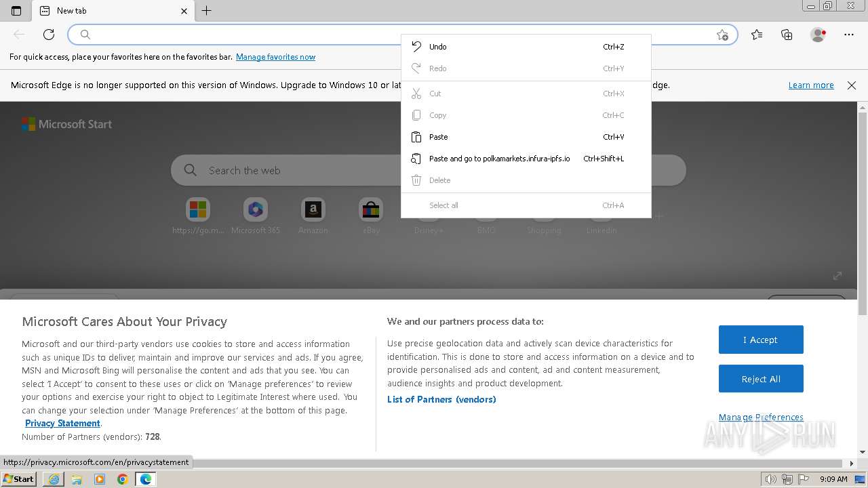868x488 pixels.
Task: Click the I Accept button
Action: 761,340
